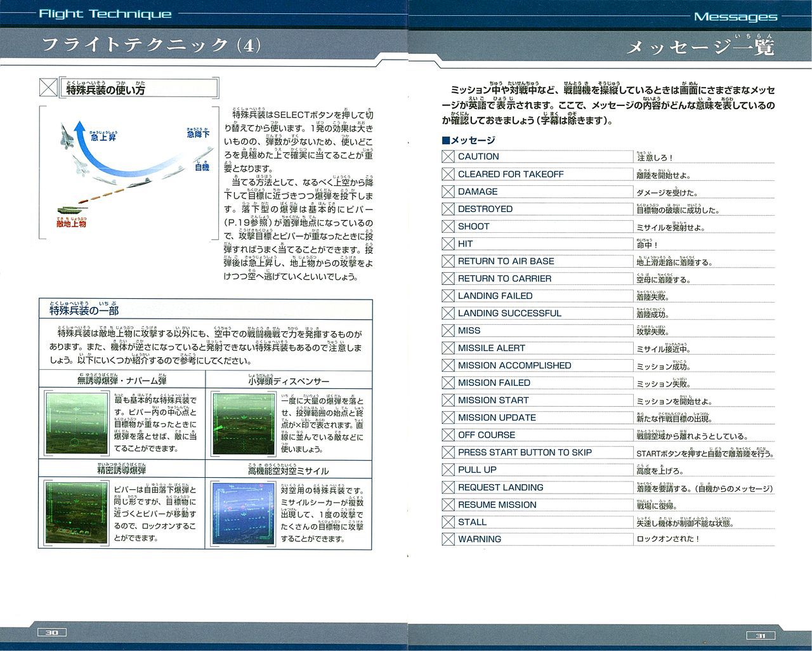Click the 自機 label near the jet

[x=202, y=167]
